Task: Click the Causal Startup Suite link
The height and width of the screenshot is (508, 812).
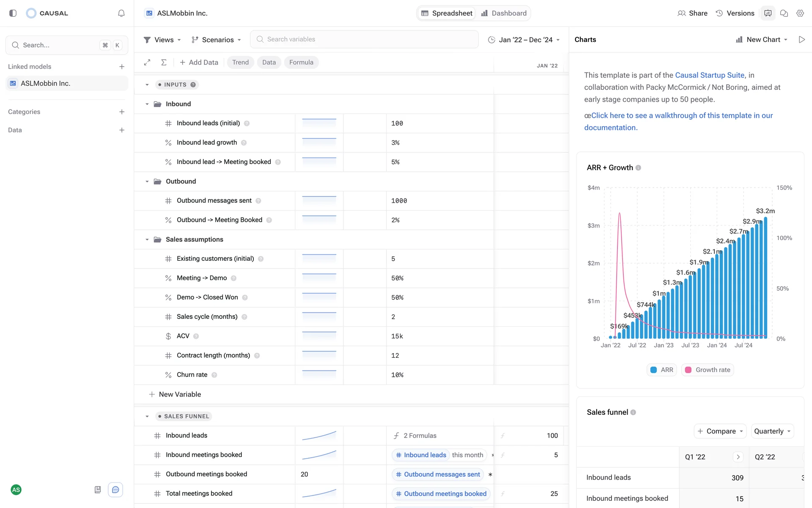Action: coord(709,75)
